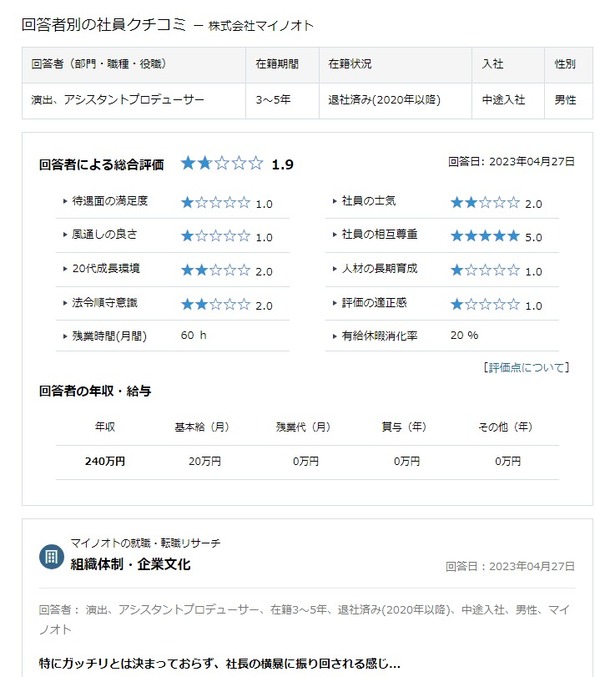
Task: Select the 20代成長環境 label
Action: pyautogui.click(x=106, y=269)
